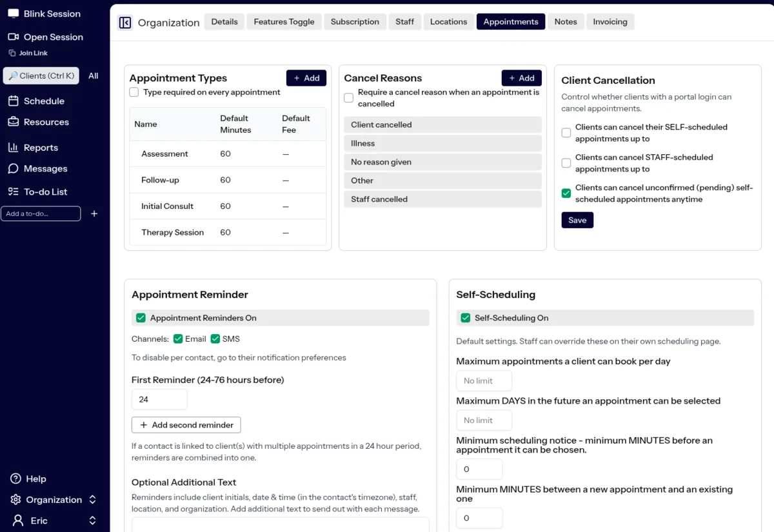Viewport: 774px width, 532px height.
Task: Select the Other cancel reason
Action: 443,181
